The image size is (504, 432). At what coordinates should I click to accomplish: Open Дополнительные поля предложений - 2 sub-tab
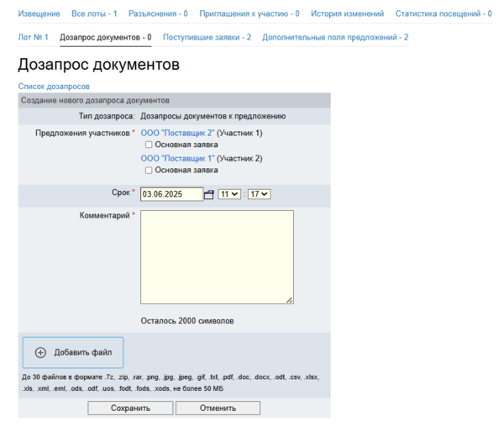[x=335, y=37]
